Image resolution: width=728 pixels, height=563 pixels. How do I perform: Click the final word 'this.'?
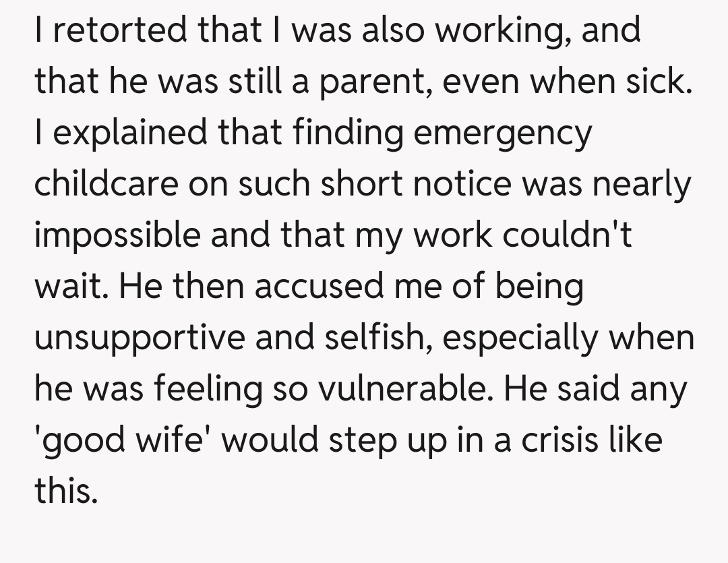(66, 490)
